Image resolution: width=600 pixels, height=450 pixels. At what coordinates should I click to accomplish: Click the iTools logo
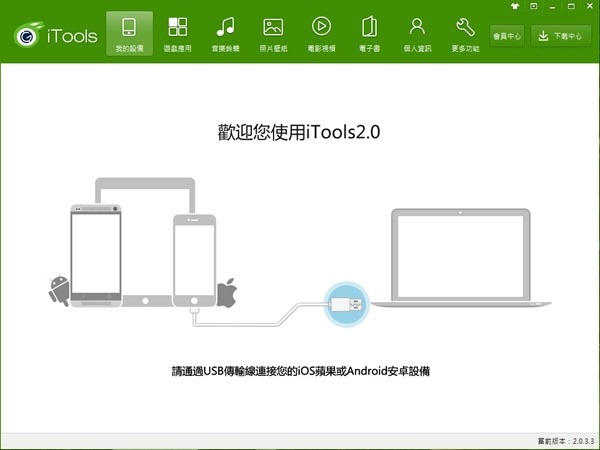click(56, 35)
